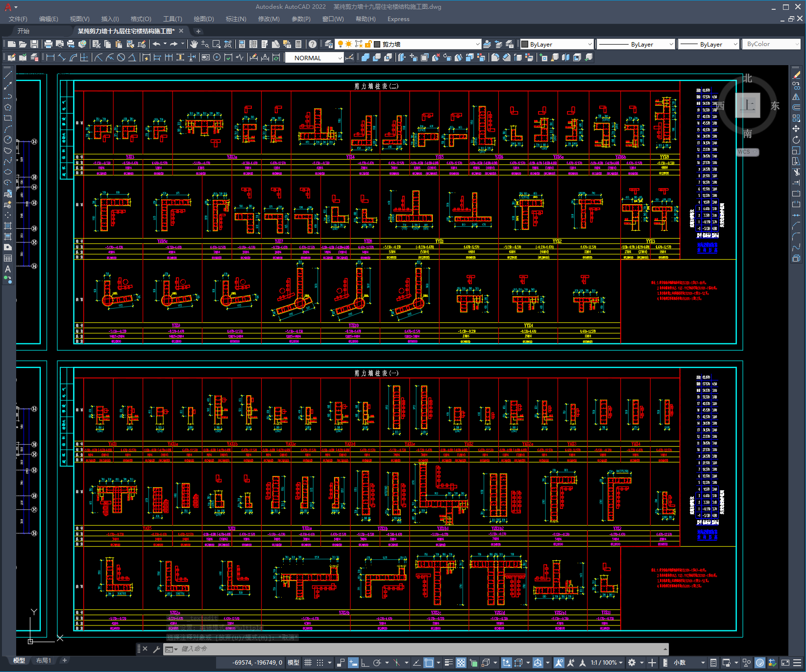Click the Cut to clipboard icon
The width and height of the screenshot is (806, 672).
pos(97,44)
